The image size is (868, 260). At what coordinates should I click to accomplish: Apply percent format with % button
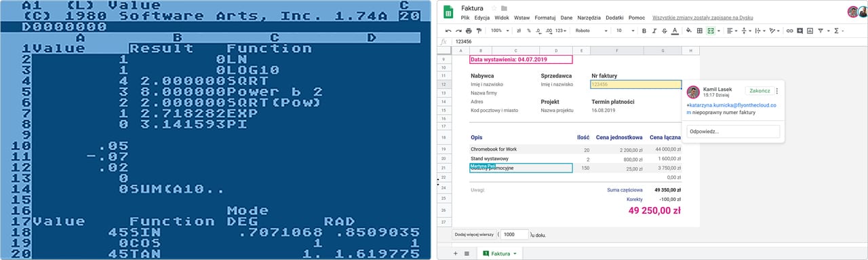coord(529,31)
